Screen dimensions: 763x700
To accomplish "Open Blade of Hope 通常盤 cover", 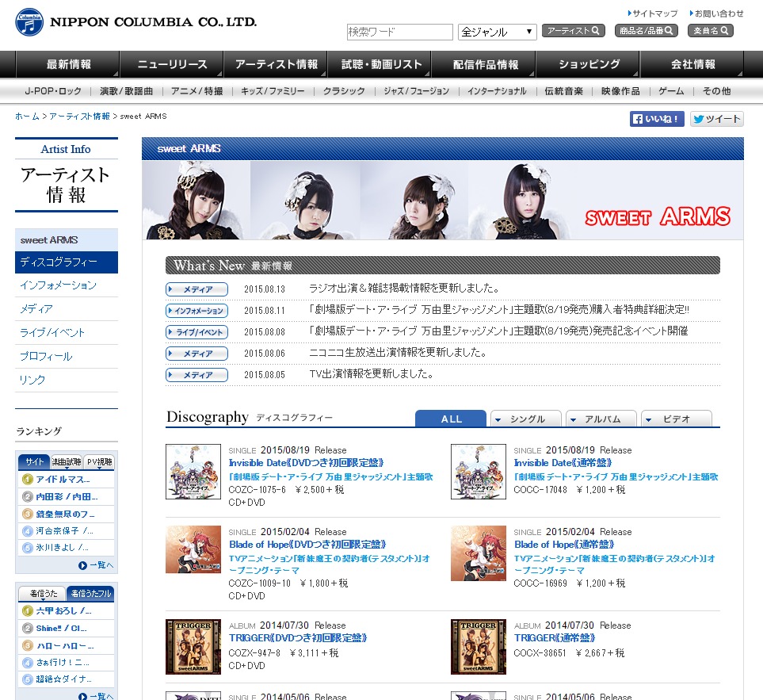I will pos(479,553).
